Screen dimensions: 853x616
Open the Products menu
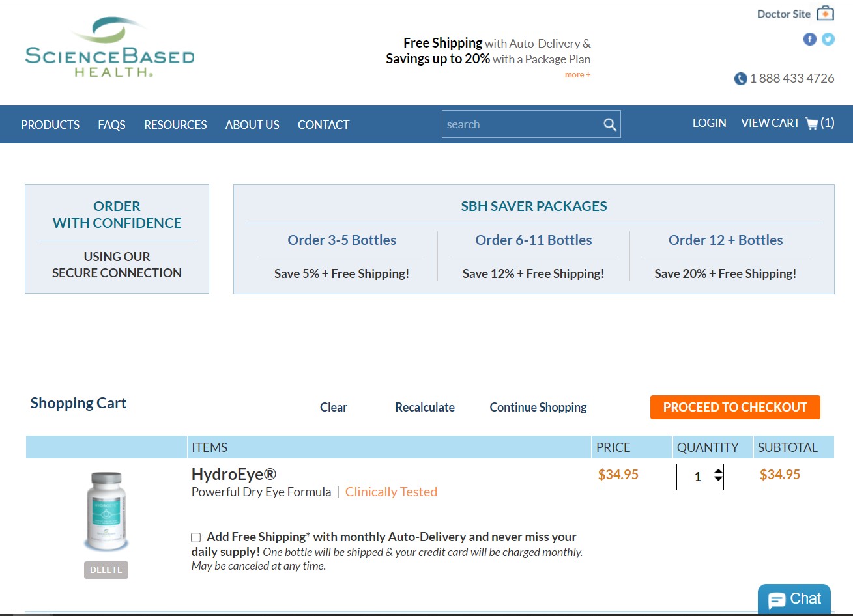(50, 124)
